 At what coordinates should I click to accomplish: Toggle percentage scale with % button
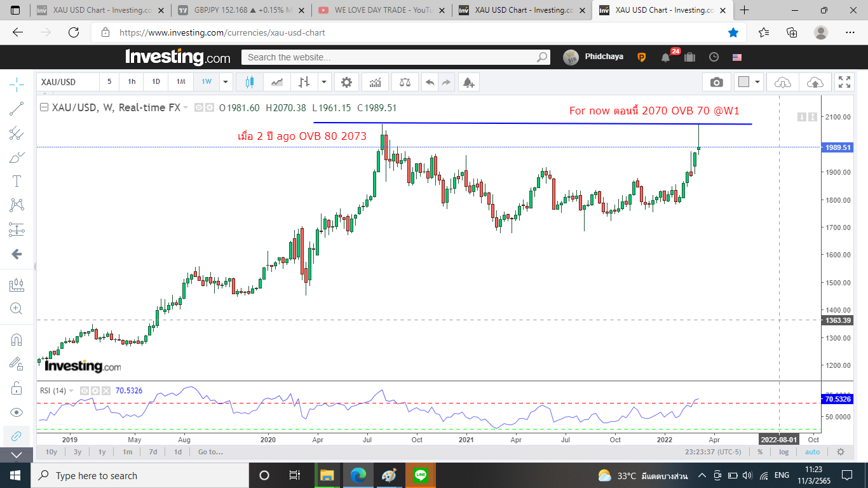tap(760, 452)
